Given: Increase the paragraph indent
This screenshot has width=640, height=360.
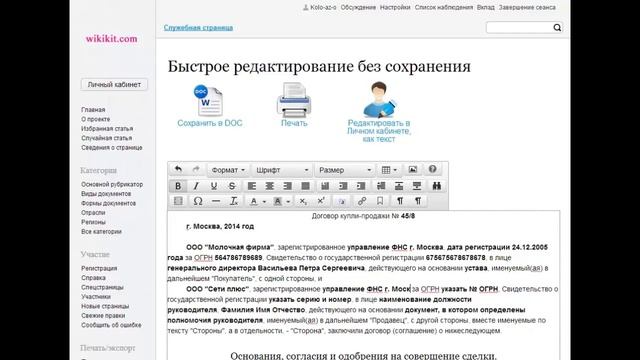Looking at the screenshot, I should tap(361, 186).
